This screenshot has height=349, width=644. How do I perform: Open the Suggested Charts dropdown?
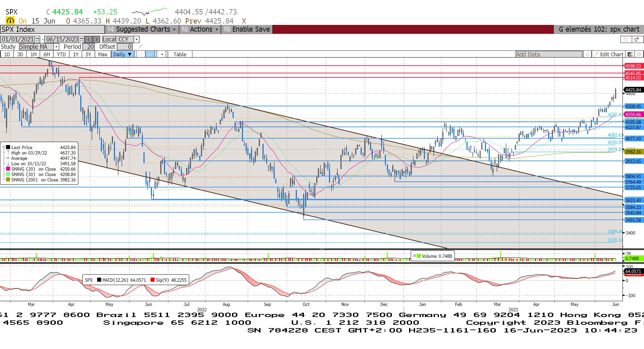click(142, 29)
